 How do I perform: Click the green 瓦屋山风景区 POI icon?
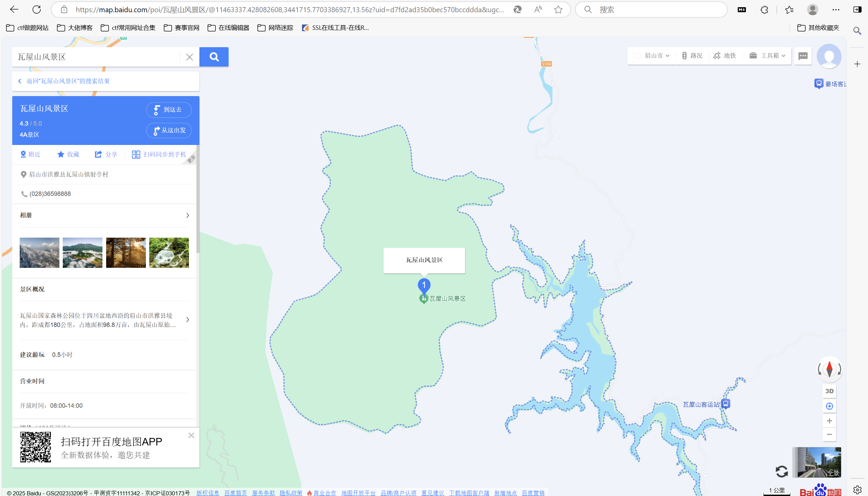click(424, 299)
